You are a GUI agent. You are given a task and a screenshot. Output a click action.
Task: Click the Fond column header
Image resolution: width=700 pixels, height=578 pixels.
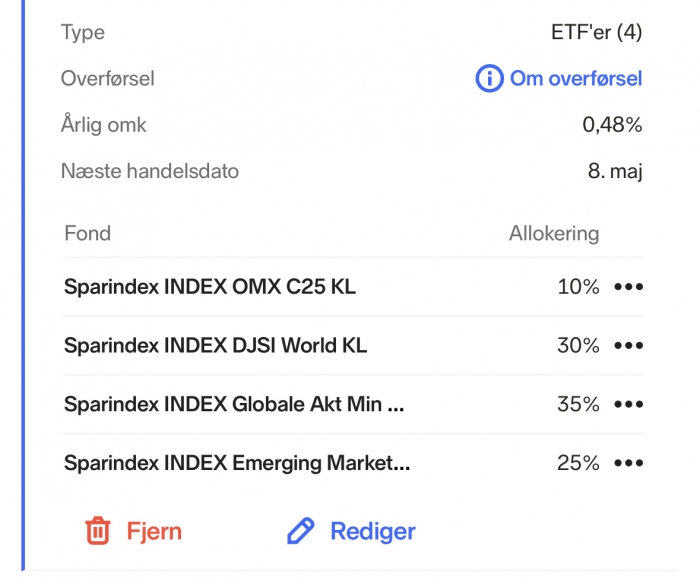pyautogui.click(x=88, y=233)
